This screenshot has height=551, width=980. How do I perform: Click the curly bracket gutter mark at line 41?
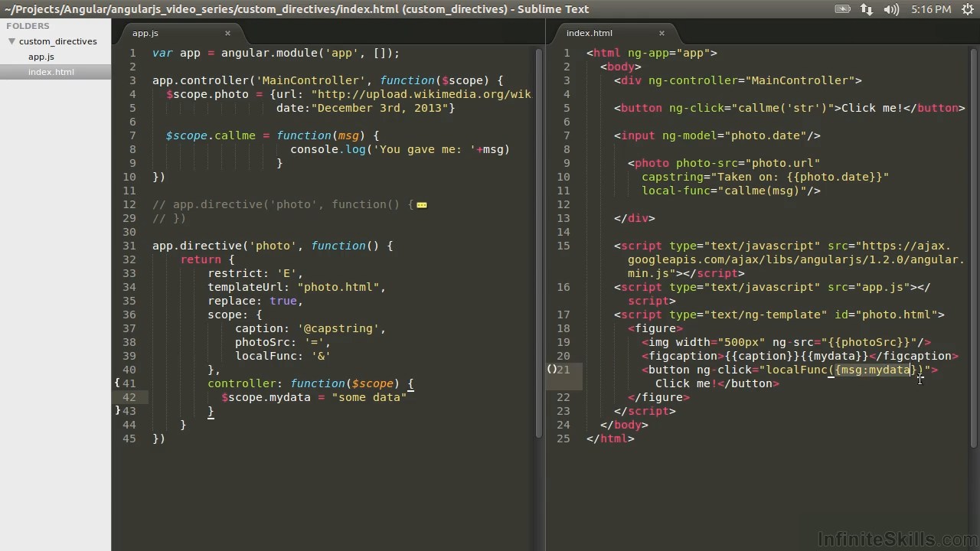117,383
